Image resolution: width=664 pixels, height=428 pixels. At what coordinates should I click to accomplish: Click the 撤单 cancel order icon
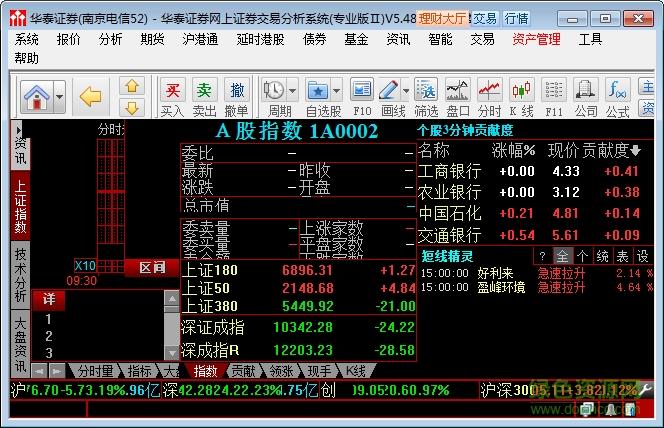(x=236, y=91)
